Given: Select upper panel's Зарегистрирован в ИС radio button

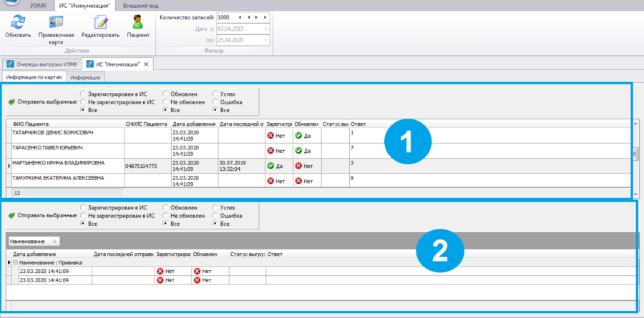Looking at the screenshot, I should click(x=83, y=94).
